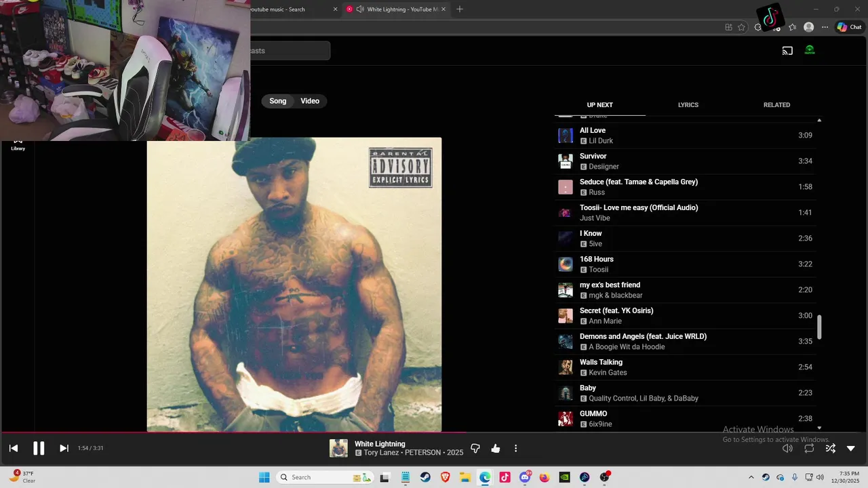Click the volume speaker icon in the player bar

[787, 448]
